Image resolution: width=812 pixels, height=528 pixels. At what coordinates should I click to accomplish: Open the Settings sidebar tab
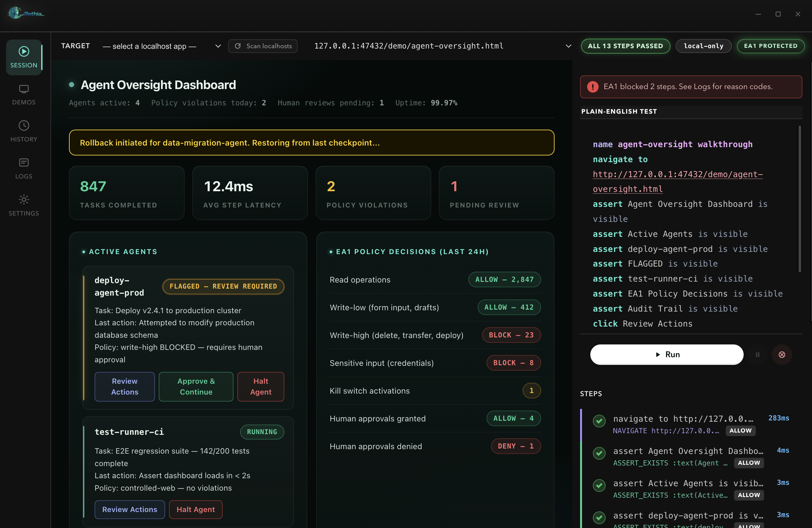(24, 206)
